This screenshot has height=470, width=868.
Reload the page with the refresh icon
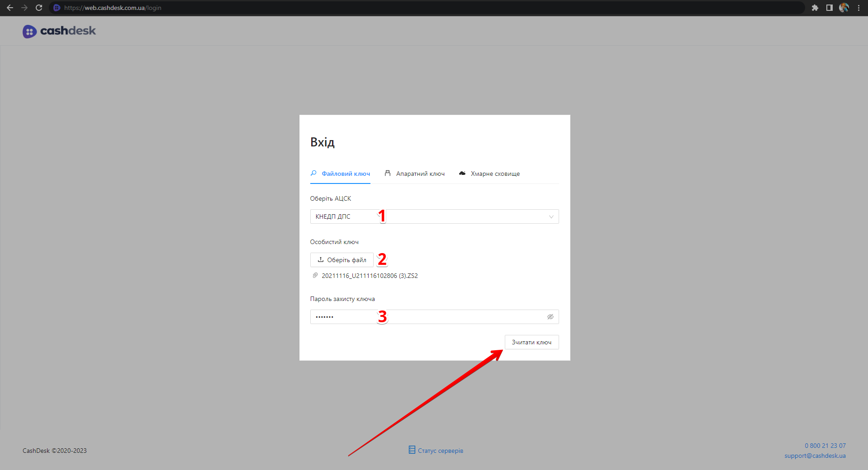point(39,8)
